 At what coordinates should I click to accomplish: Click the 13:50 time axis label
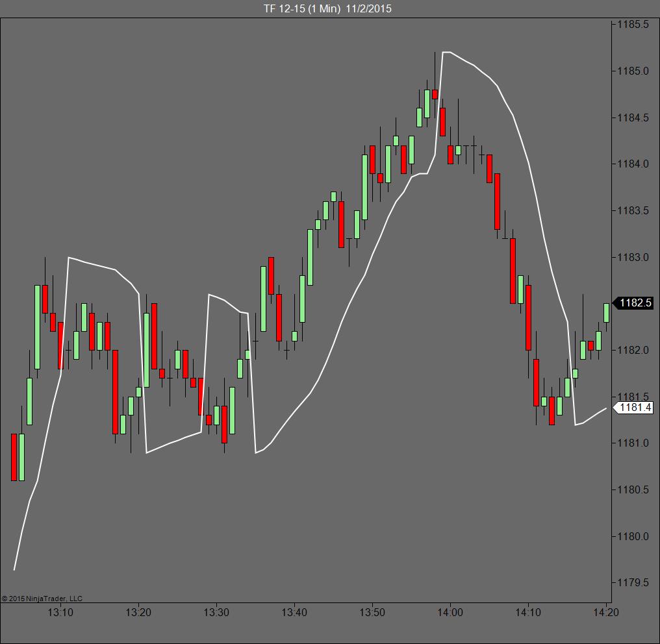[372, 612]
